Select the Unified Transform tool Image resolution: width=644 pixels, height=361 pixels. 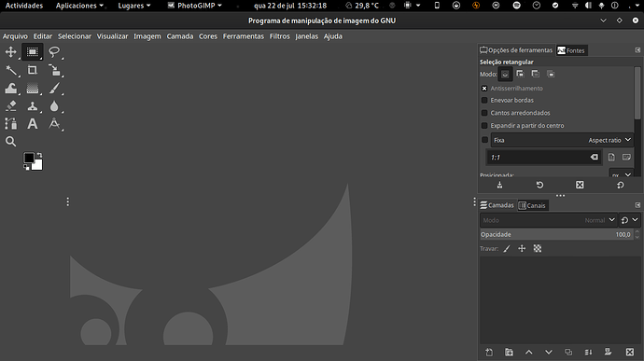coord(54,70)
